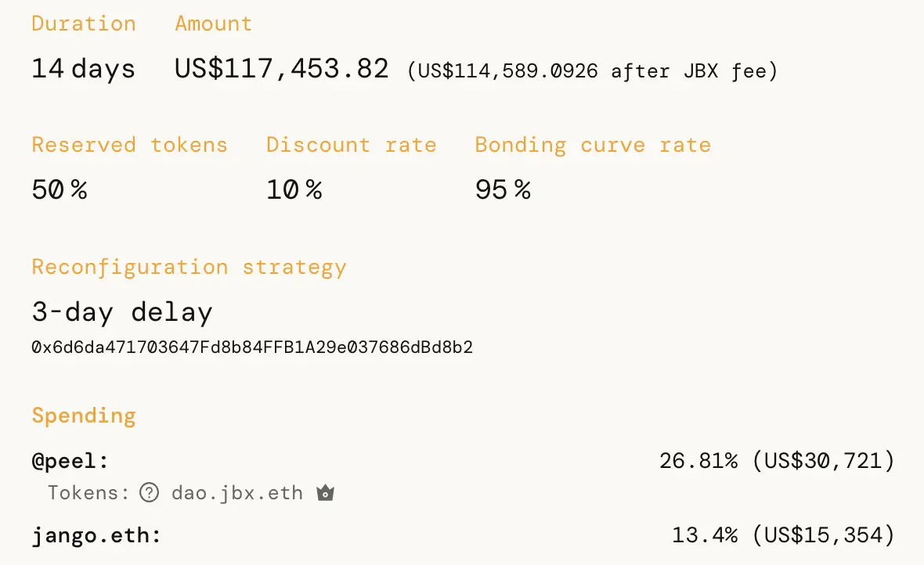Open the @peel payout recipient link
The image size is (924, 565).
click(x=70, y=461)
